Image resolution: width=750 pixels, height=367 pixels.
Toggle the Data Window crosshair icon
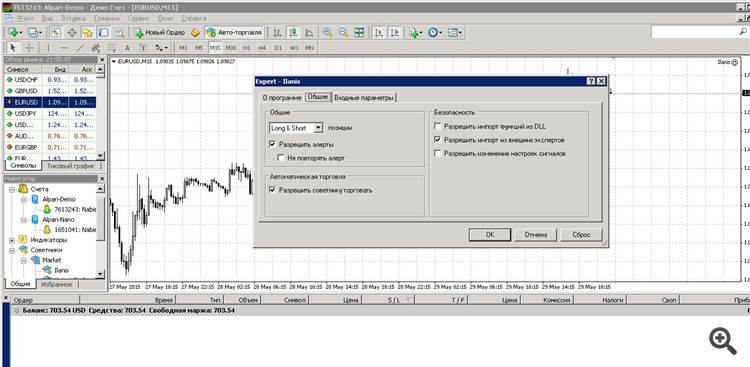(x=72, y=33)
